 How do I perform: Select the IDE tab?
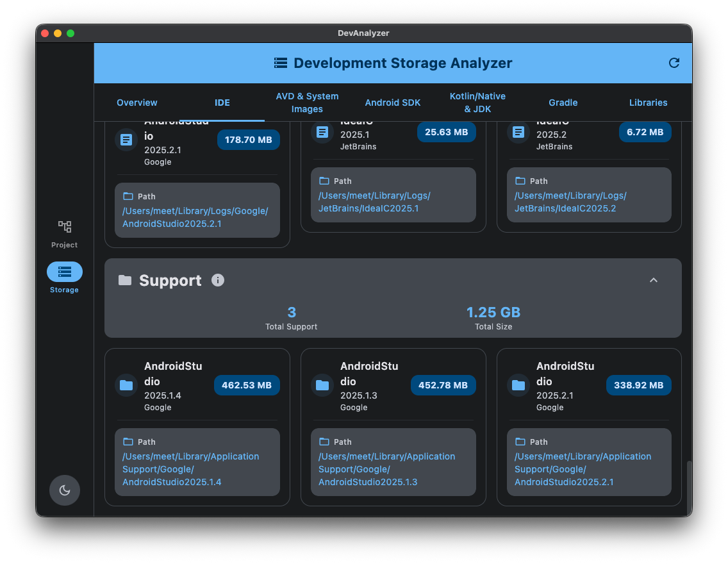coord(222,103)
